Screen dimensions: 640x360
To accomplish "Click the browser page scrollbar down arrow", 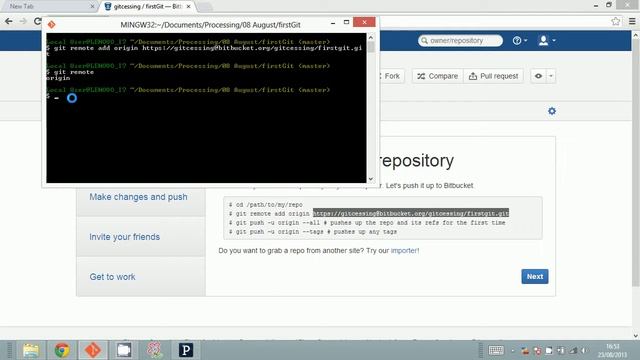I will (x=636, y=336).
